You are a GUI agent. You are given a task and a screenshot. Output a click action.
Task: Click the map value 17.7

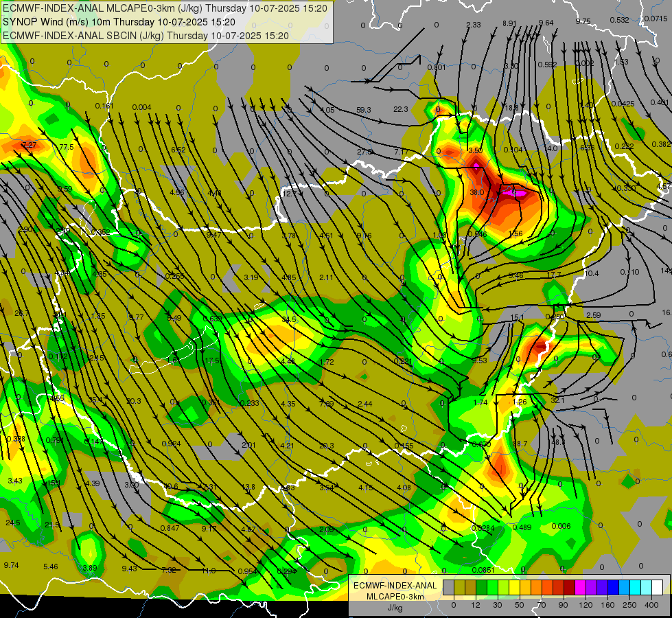pos(554,275)
